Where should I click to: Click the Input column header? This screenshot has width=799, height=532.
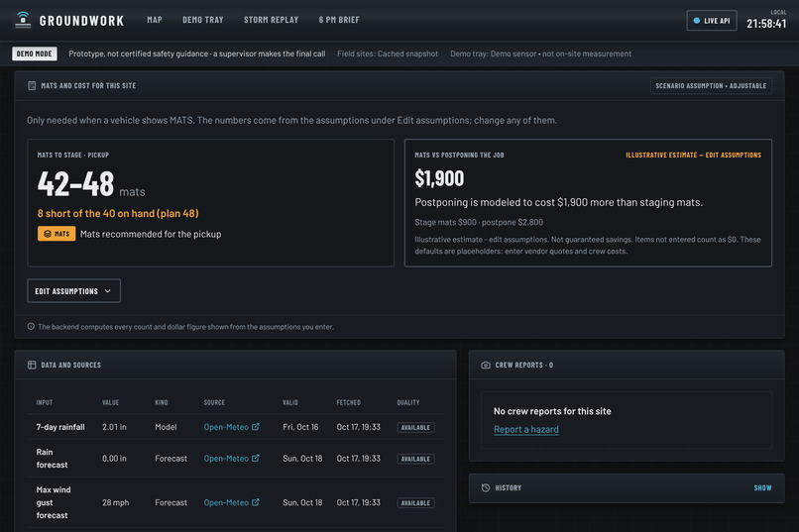click(45, 402)
